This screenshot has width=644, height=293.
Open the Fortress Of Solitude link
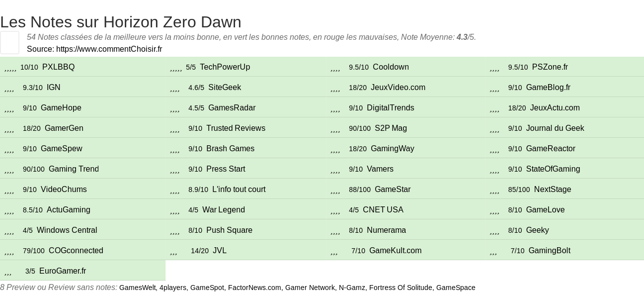point(401,288)
